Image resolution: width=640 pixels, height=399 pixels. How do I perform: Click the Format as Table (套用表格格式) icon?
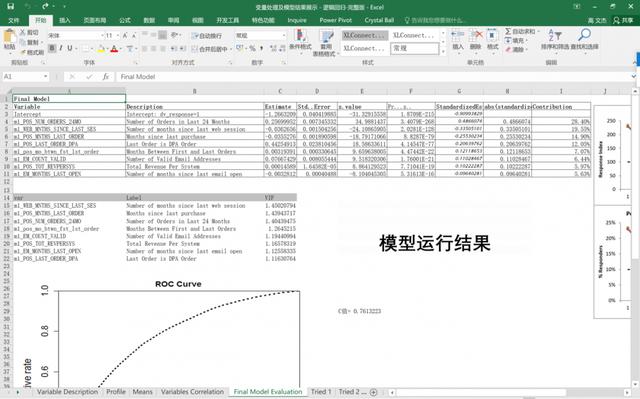(326, 35)
